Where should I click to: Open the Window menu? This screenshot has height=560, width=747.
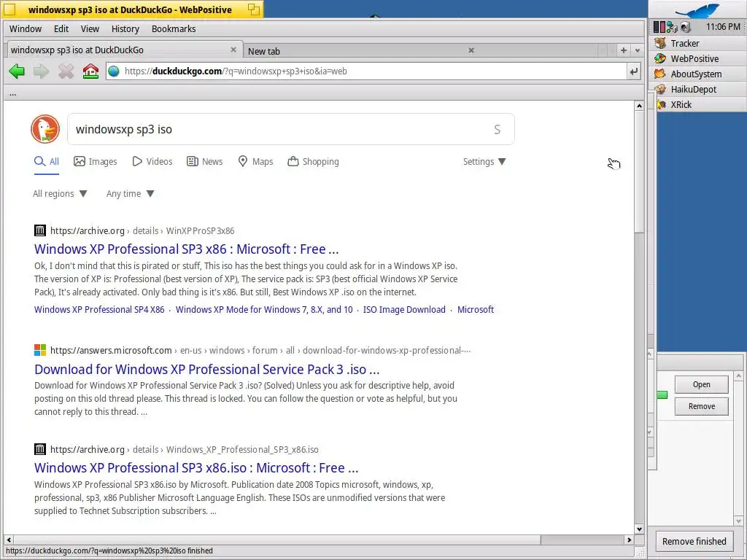point(26,28)
